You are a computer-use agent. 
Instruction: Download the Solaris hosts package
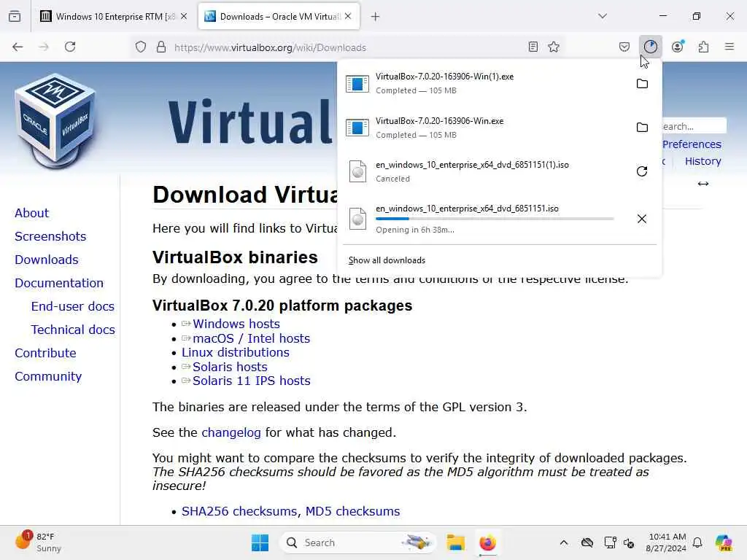pos(230,367)
